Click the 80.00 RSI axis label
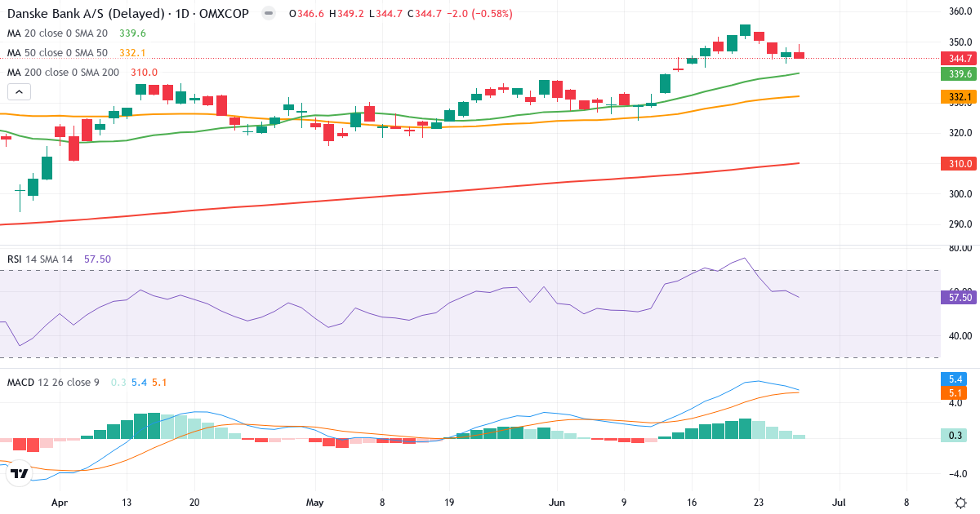Image resolution: width=980 pixels, height=514 pixels. tap(959, 248)
